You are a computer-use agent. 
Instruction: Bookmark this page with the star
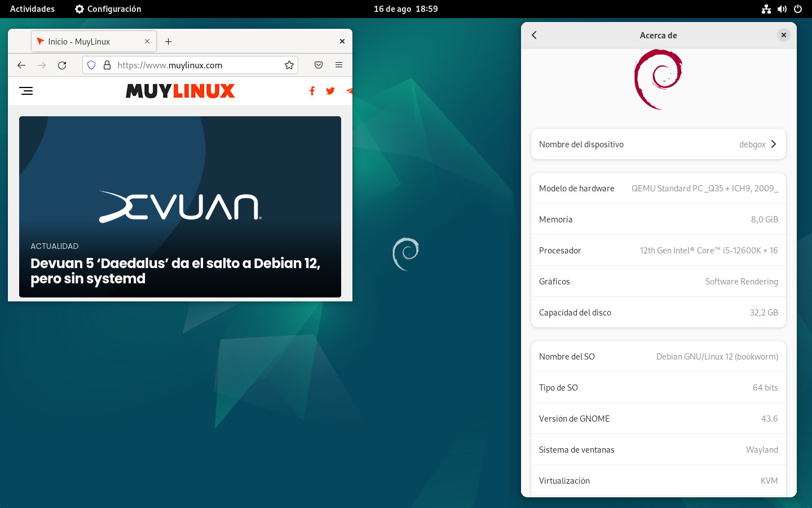coord(289,65)
